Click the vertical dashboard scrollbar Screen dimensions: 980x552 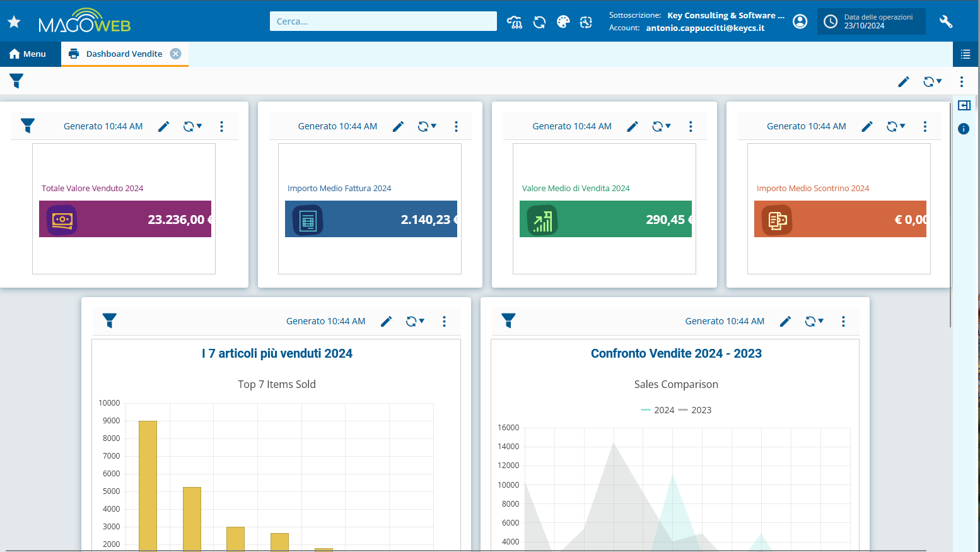(950, 214)
